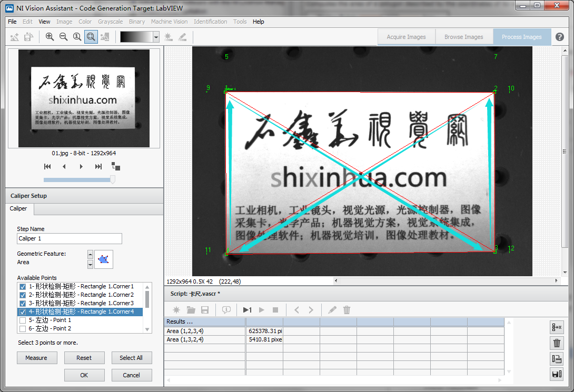574x392 pixels.
Task: Click the Reset button
Action: (84, 358)
